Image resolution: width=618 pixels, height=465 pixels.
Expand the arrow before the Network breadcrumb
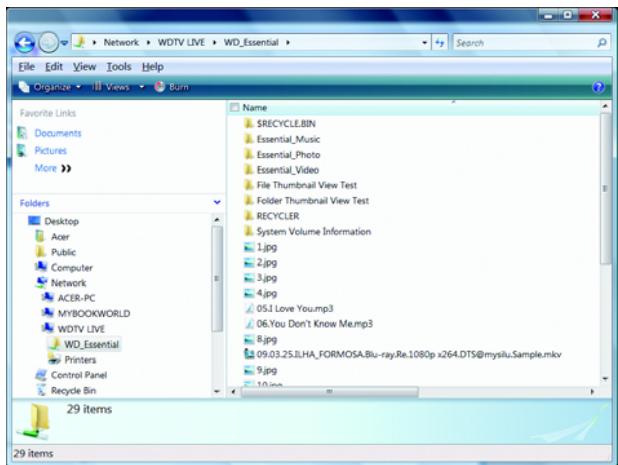coord(94,43)
